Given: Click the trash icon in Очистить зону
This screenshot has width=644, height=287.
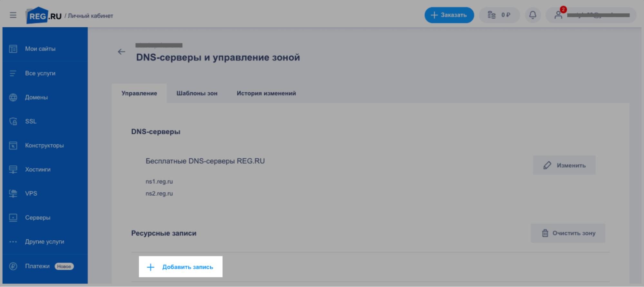Looking at the screenshot, I should coord(545,233).
